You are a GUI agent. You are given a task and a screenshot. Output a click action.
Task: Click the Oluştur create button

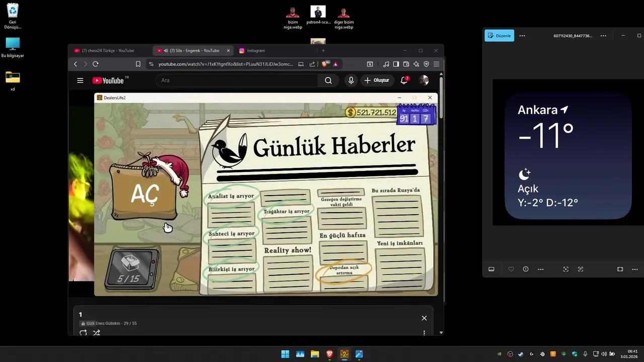point(377,80)
